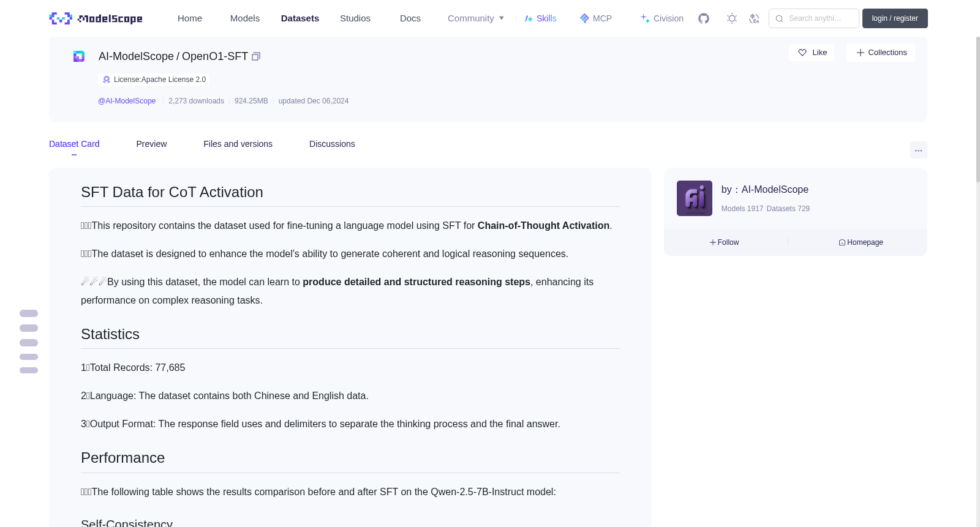Click the Performance heading

pyautogui.click(x=123, y=458)
